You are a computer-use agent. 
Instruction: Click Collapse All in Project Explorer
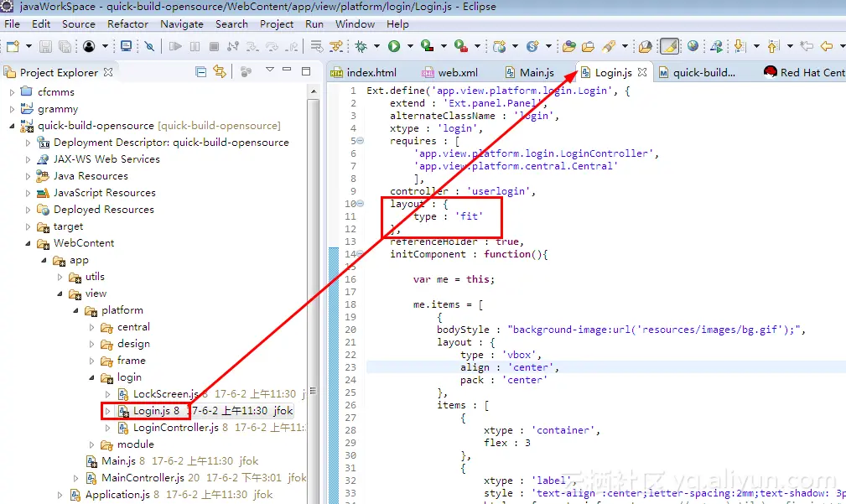(x=200, y=72)
